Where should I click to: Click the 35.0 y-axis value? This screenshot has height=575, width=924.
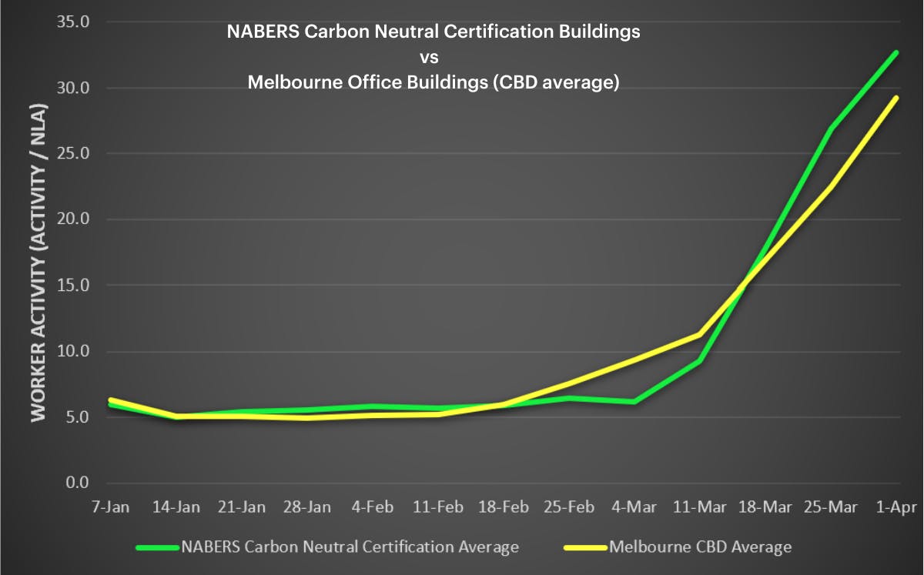(74, 22)
